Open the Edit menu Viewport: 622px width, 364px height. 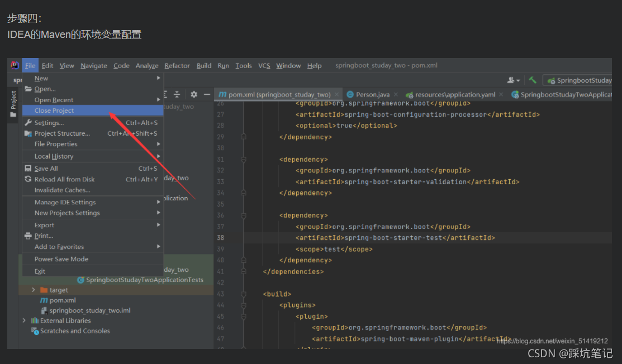pos(47,66)
